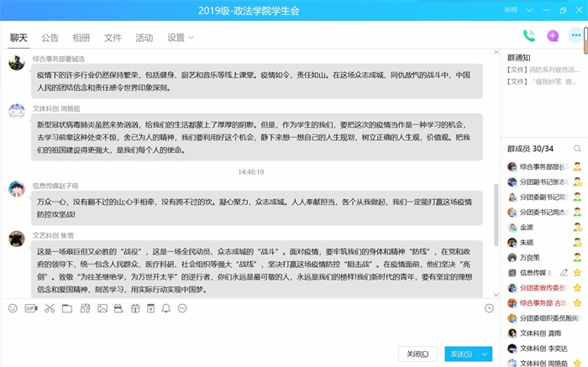Click the 群成员 30/34 header
Screen dimensions: 588x367
(x=530, y=149)
